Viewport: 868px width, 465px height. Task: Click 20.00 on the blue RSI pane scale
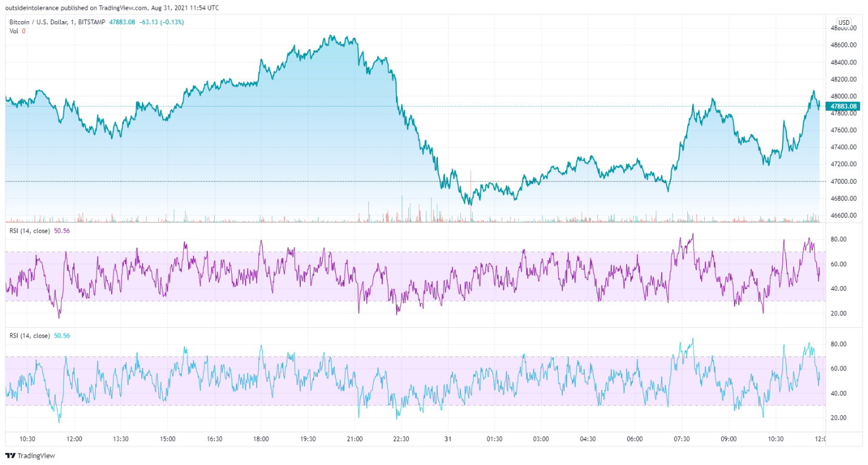click(x=839, y=418)
